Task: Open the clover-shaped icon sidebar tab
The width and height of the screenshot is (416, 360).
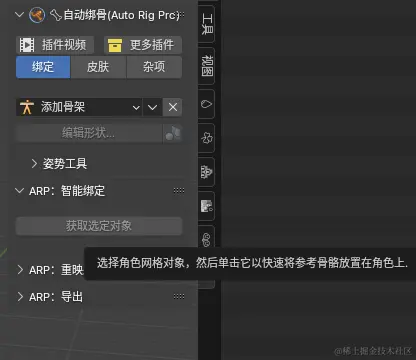Action: [x=206, y=138]
